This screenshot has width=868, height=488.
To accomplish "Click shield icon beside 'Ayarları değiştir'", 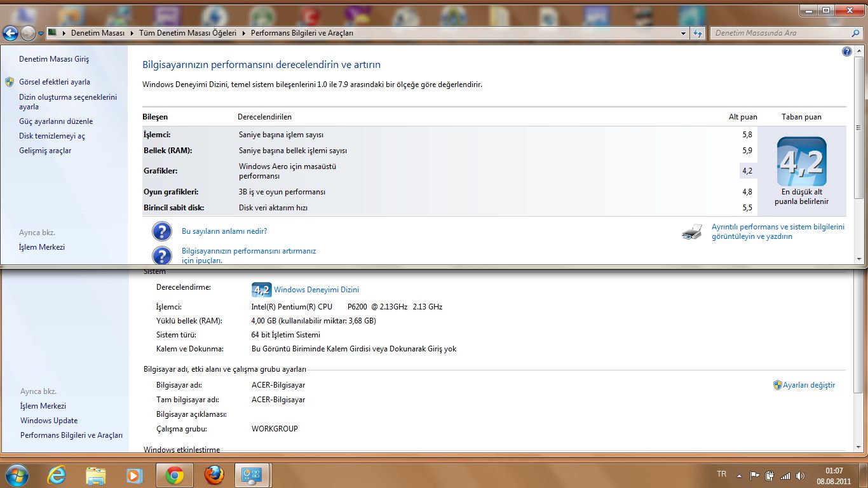I will [777, 385].
